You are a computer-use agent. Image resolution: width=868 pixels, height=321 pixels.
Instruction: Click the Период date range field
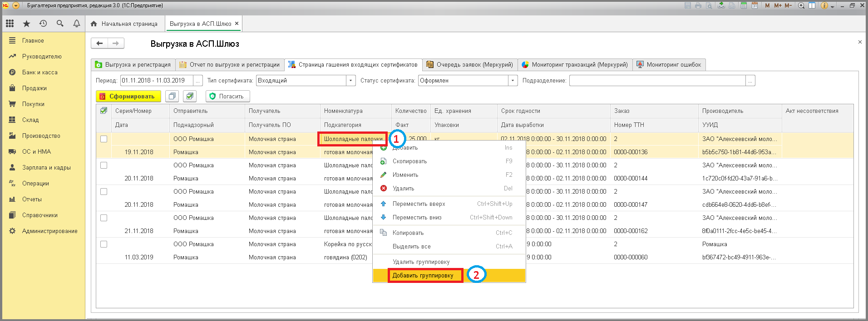[157, 81]
